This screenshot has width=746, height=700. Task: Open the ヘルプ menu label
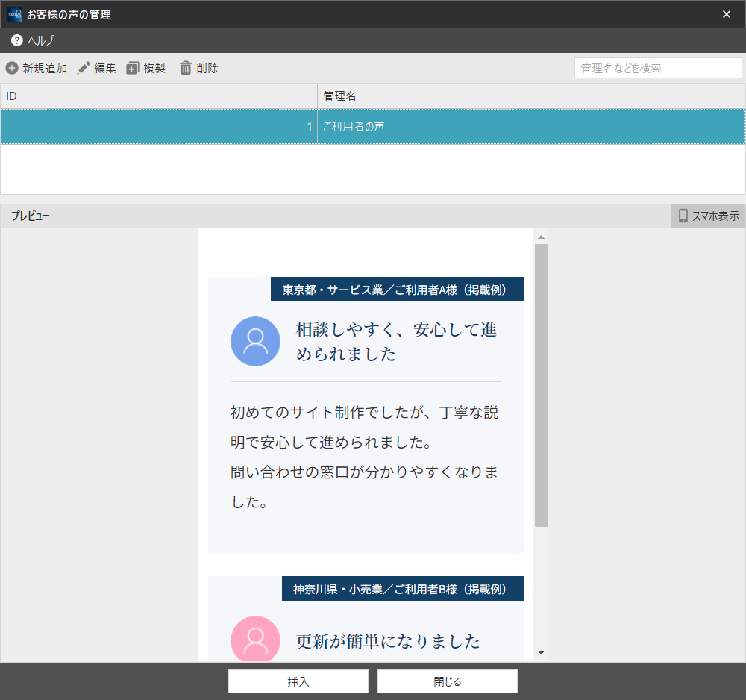pyautogui.click(x=41, y=40)
